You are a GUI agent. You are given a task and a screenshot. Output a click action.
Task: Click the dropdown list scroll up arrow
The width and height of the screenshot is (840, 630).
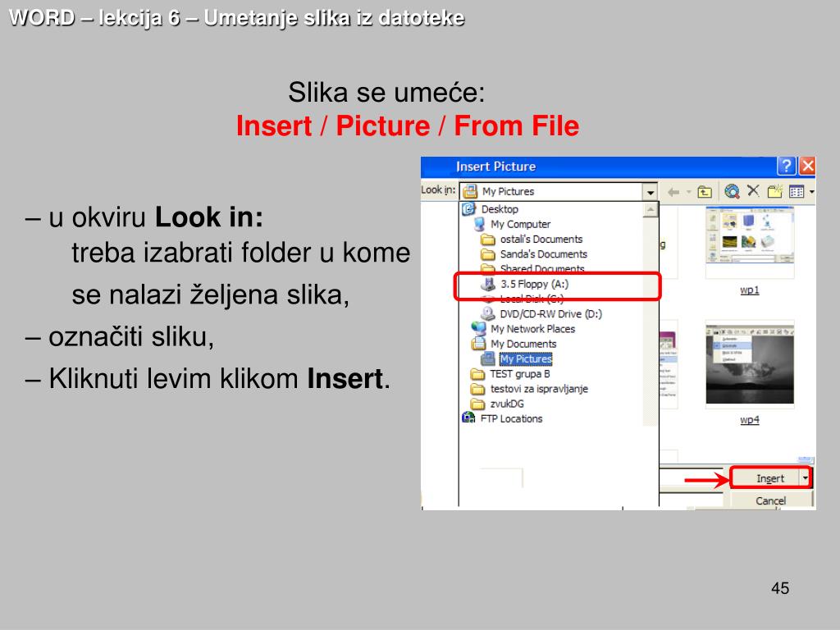[x=650, y=209]
